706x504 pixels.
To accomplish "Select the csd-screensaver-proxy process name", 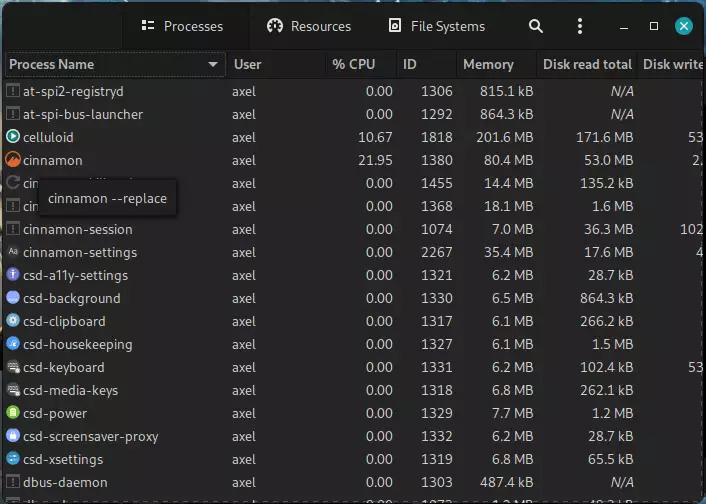I will 91,436.
